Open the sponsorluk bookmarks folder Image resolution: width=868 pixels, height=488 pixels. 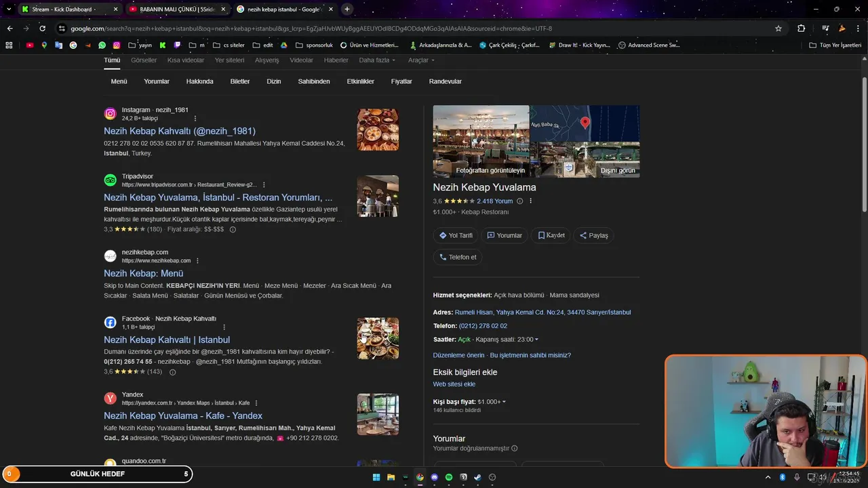(314, 45)
